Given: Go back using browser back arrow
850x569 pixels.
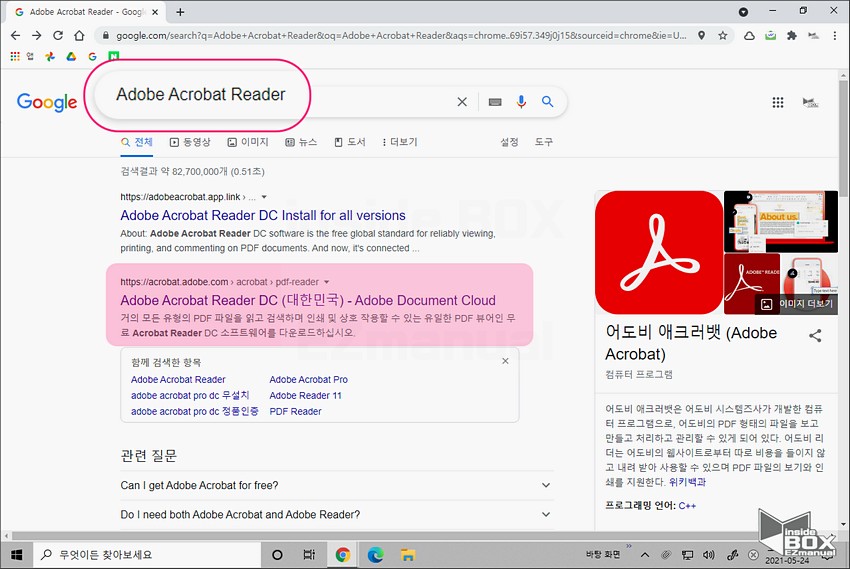Looking at the screenshot, I should point(15,36).
